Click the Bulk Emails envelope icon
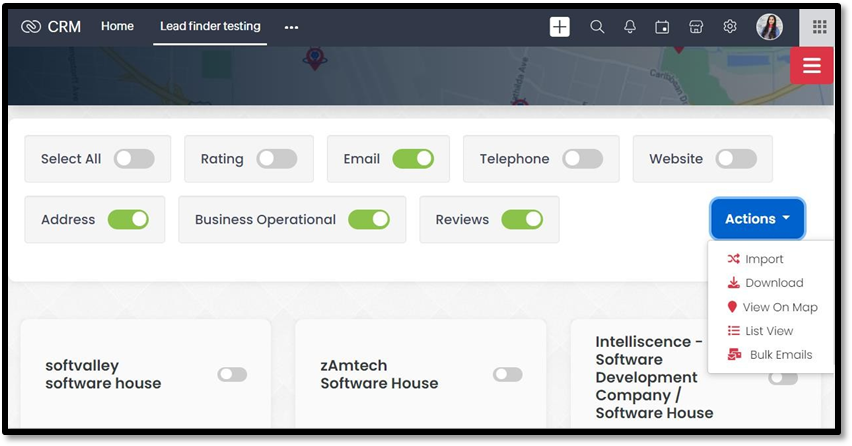Viewport: 852px width, 446px height. coord(734,354)
